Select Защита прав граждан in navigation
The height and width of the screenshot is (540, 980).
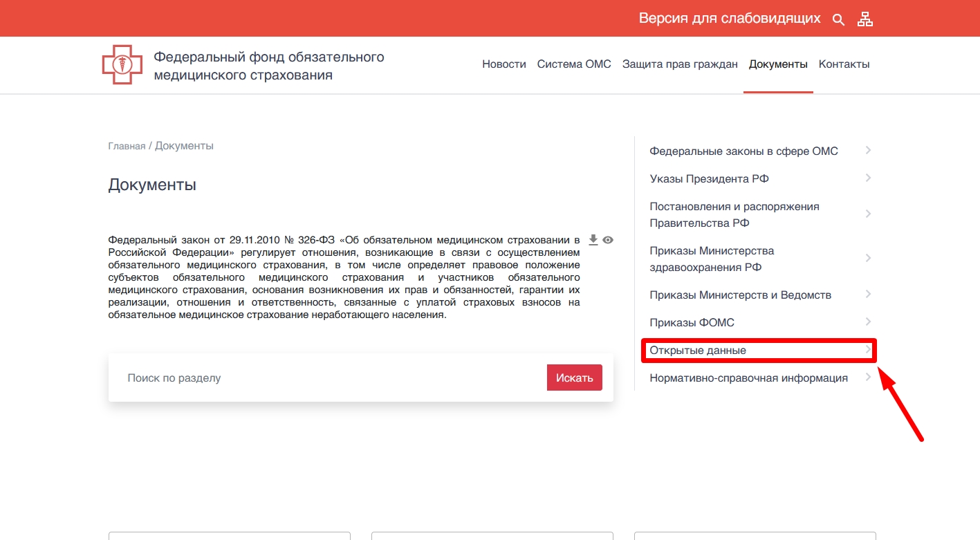click(x=680, y=64)
